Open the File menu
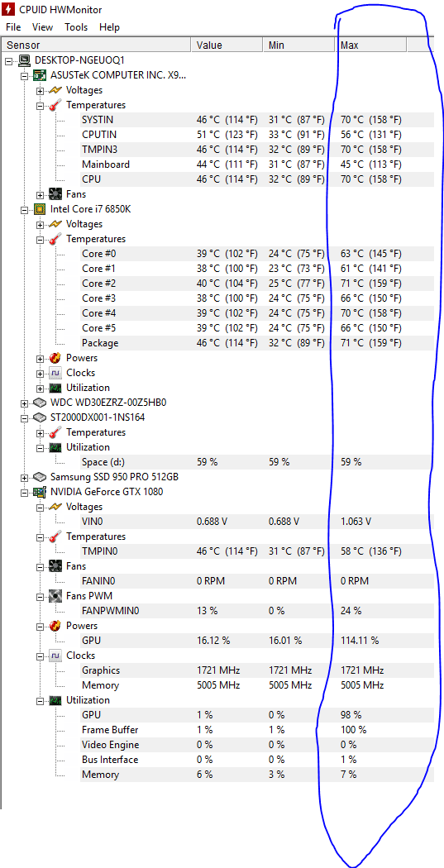This screenshot has height=868, width=444. click(13, 27)
